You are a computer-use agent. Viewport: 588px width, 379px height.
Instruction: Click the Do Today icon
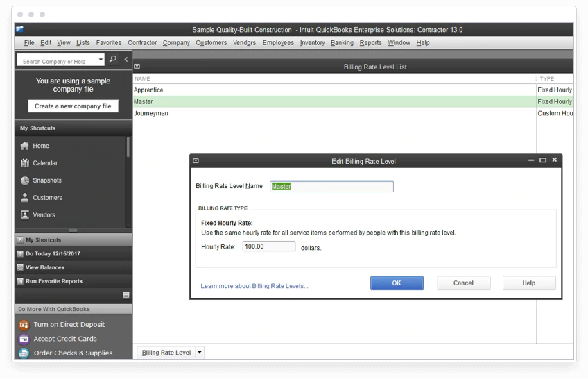point(20,253)
